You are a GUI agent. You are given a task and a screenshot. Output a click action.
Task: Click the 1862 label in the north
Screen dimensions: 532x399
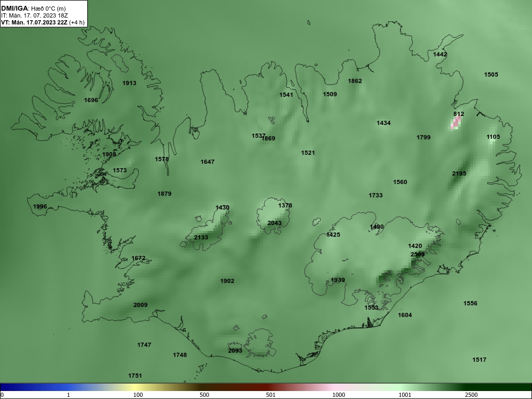[x=355, y=81]
